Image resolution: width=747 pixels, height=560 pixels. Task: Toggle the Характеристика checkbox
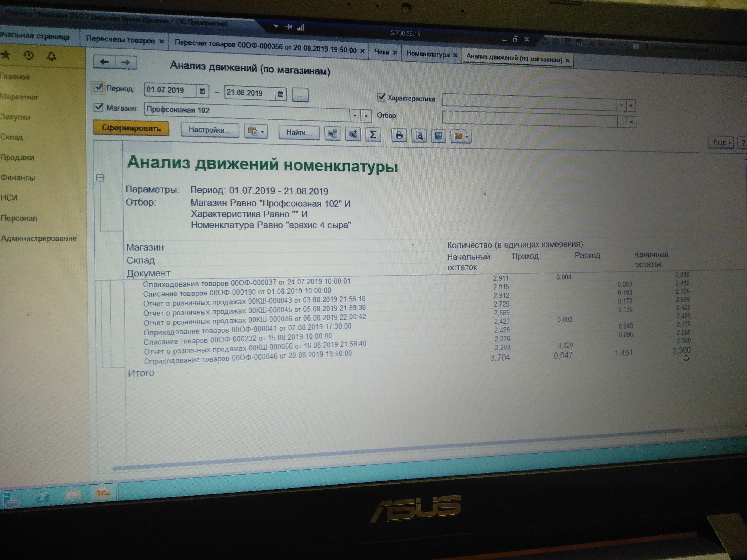tap(381, 98)
